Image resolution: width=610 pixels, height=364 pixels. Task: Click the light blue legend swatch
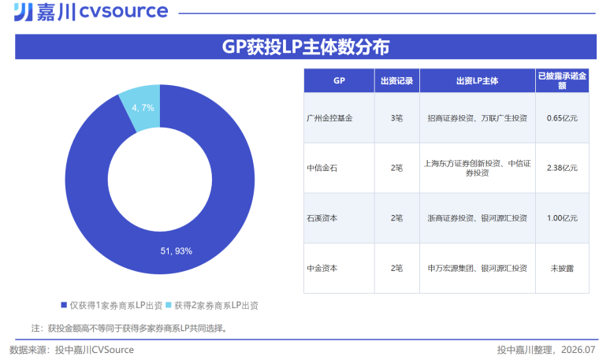169,305
